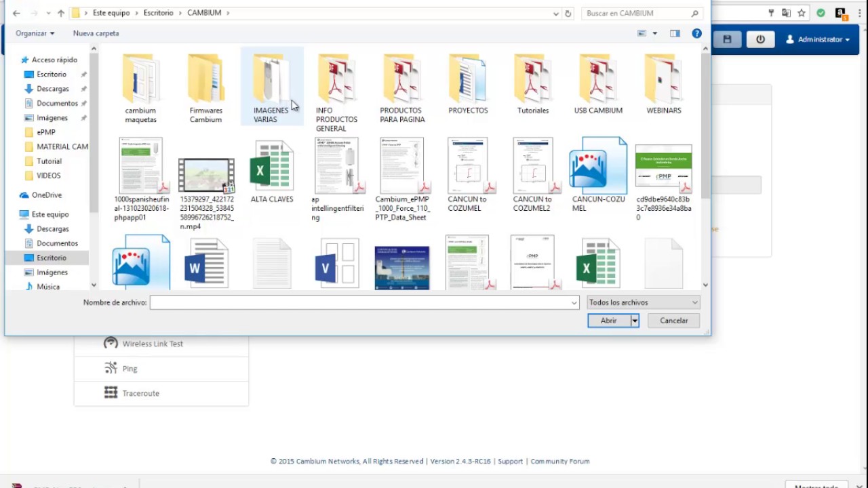Click CAMBIUM in the address path
The height and width of the screenshot is (488, 868).
(204, 13)
